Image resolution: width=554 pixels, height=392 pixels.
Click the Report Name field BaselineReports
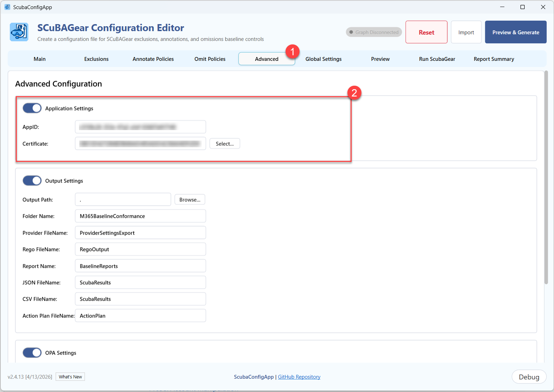(x=141, y=266)
